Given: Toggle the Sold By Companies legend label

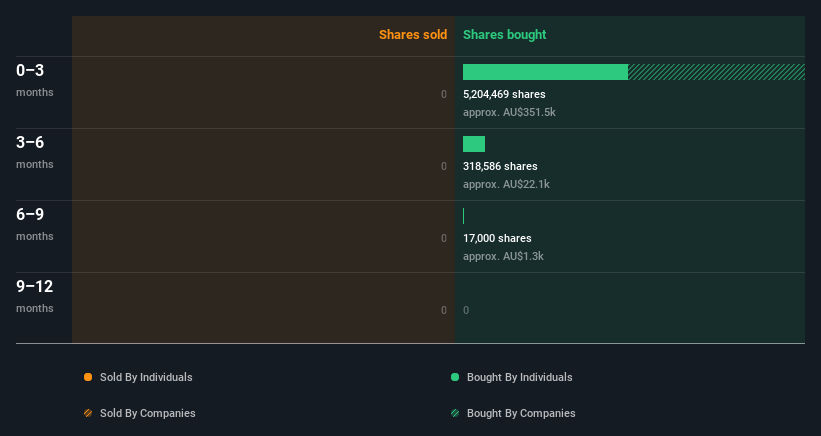Looking at the screenshot, I should [148, 413].
